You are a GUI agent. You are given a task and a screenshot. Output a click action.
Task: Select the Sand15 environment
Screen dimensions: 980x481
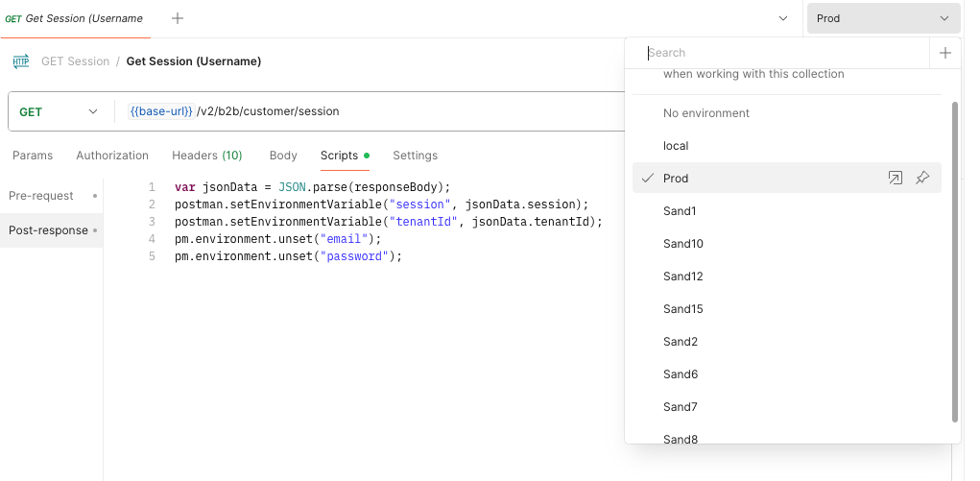click(787, 308)
